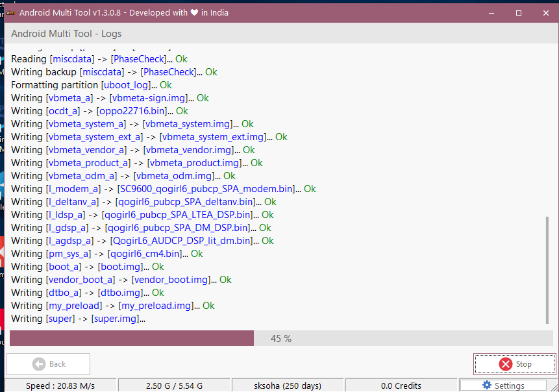Click the Android Multi Tool - Logs header
This screenshot has width=559, height=392.
tap(66, 34)
